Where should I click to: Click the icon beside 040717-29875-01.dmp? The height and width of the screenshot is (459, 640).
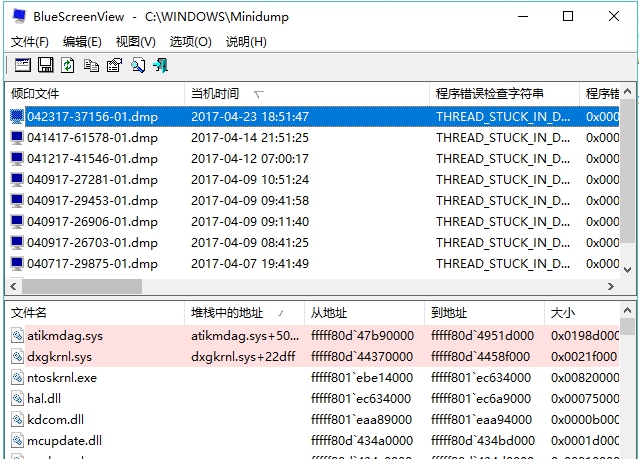point(17,264)
